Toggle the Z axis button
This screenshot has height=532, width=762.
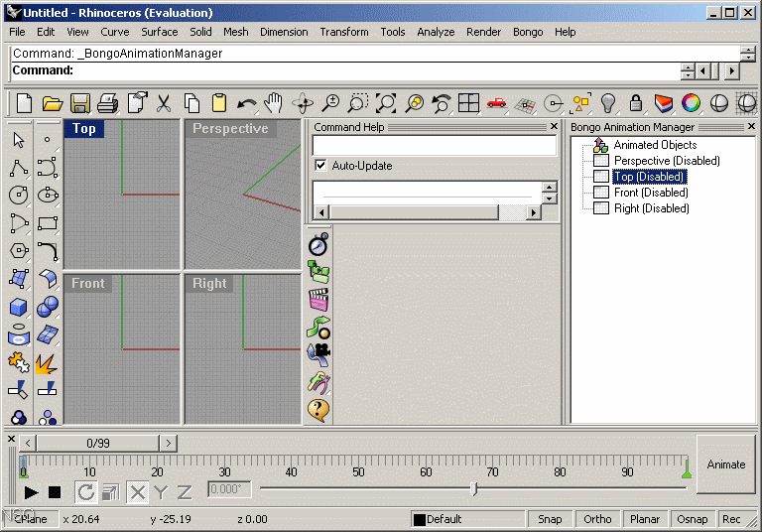185,492
